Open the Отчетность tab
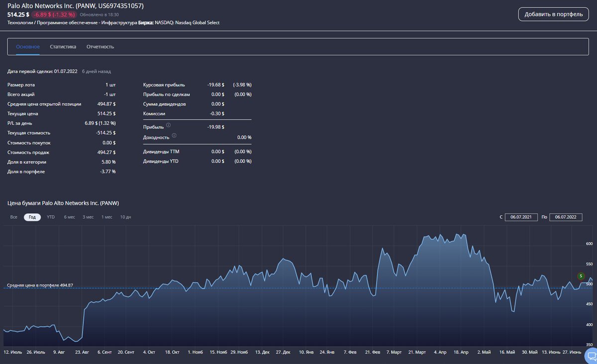597x364 pixels. [x=100, y=47]
